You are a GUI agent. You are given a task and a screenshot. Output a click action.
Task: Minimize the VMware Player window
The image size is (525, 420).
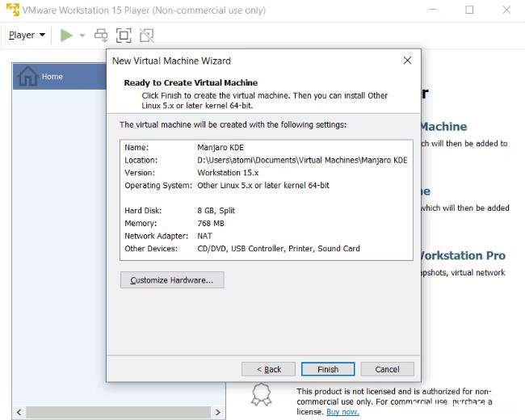[x=433, y=10]
